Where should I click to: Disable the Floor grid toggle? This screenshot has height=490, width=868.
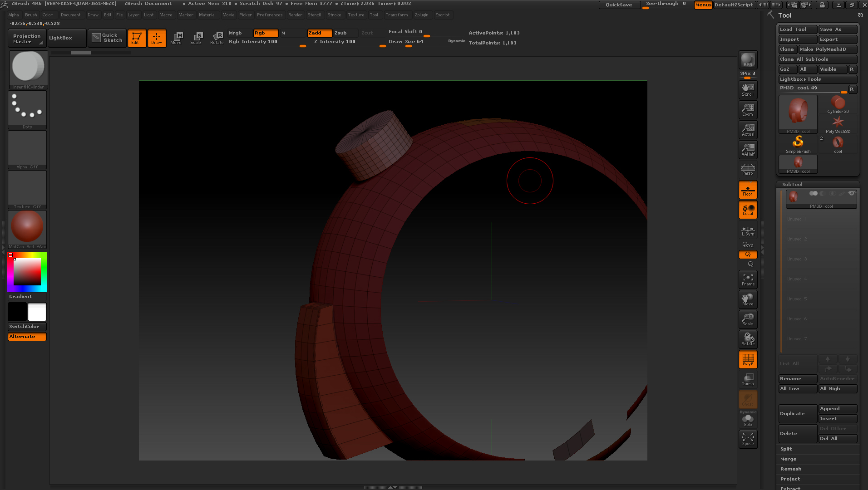point(748,190)
